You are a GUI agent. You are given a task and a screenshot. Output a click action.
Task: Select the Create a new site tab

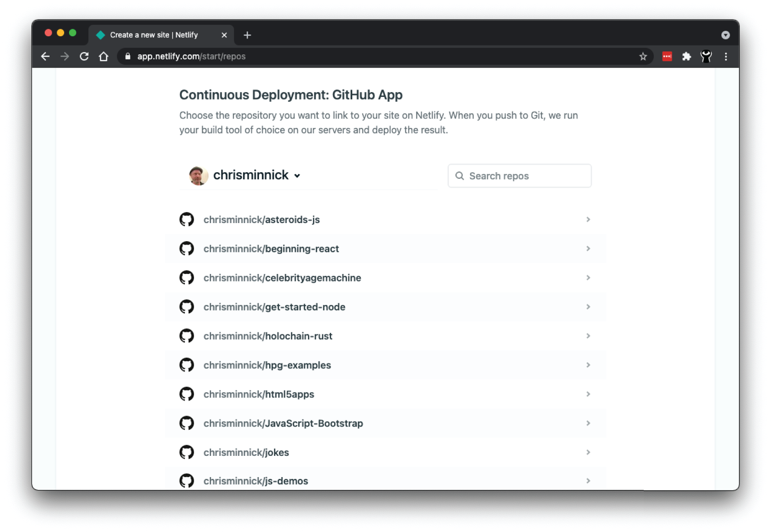[154, 35]
